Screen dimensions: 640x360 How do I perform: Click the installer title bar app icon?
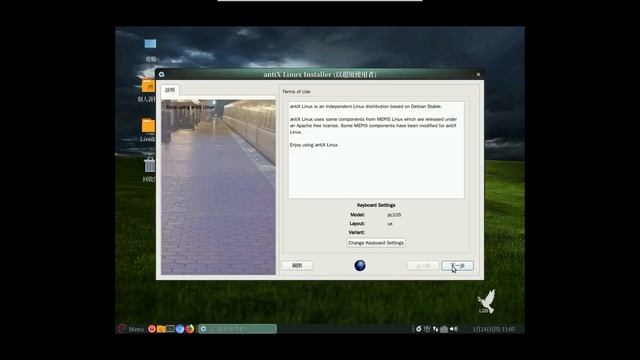click(162, 74)
